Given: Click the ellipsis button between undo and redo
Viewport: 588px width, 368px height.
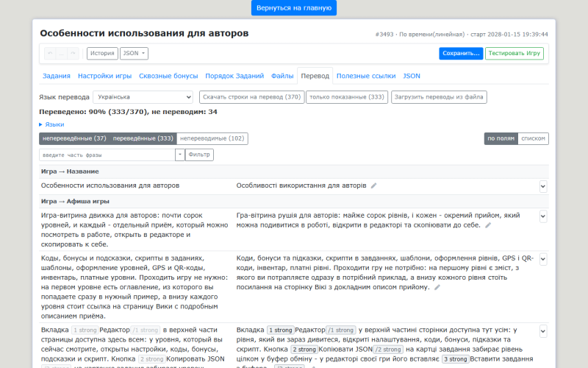Looking at the screenshot, I should 62,53.
